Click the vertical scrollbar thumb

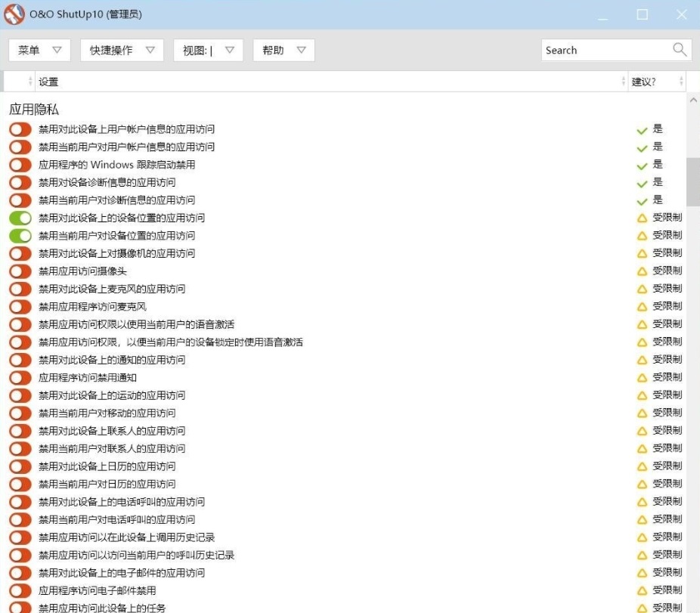pos(692,174)
